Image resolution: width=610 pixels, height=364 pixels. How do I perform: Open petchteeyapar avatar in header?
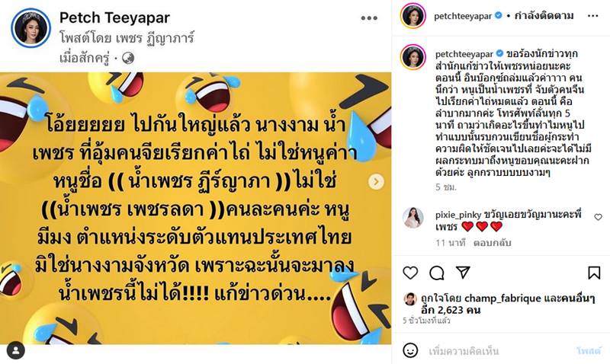[x=413, y=16]
